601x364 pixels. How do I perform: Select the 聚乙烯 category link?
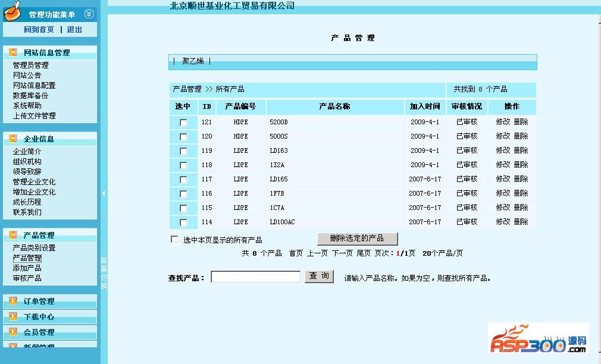(x=193, y=61)
